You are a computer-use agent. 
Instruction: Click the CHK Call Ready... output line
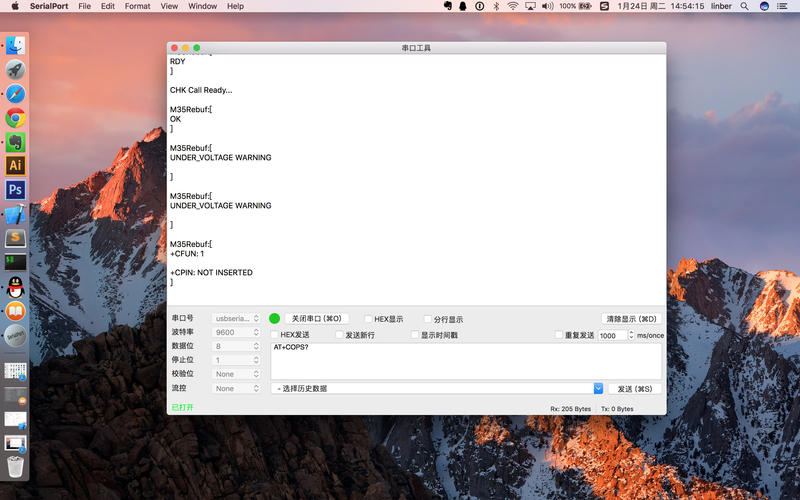[201, 90]
